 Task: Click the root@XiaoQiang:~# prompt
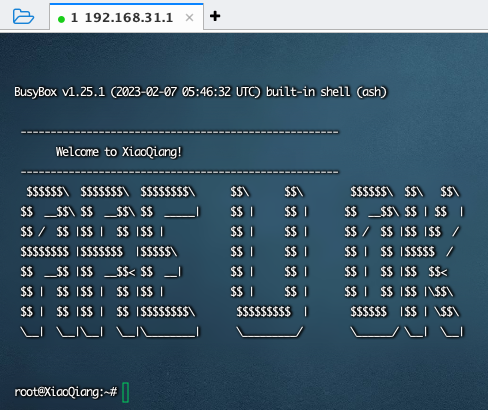click(x=66, y=392)
